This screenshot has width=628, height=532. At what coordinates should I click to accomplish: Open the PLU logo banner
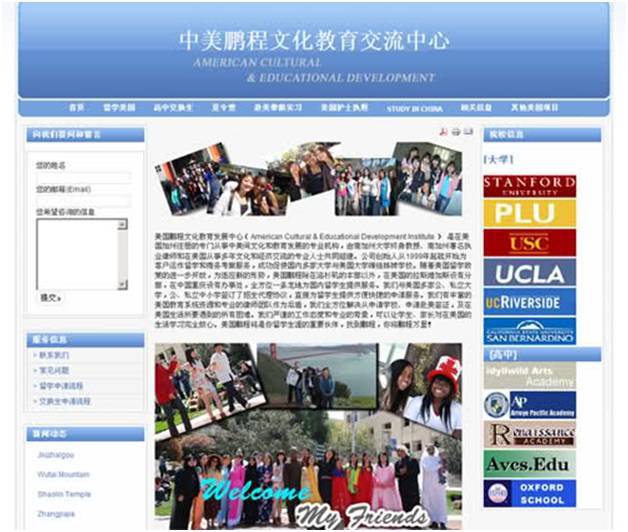pyautogui.click(x=529, y=213)
